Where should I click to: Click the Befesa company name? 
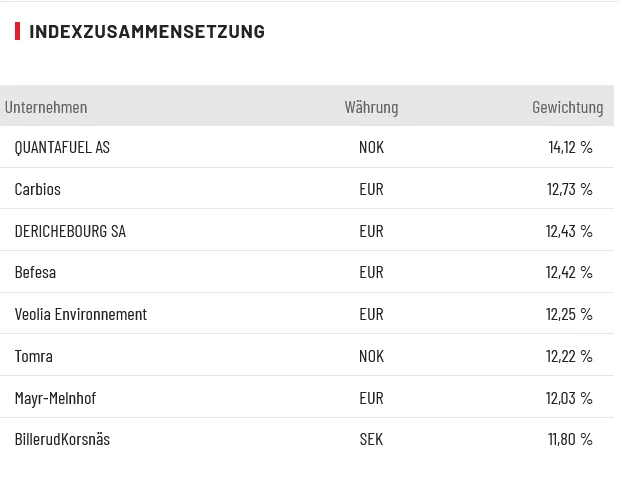click(x=35, y=272)
